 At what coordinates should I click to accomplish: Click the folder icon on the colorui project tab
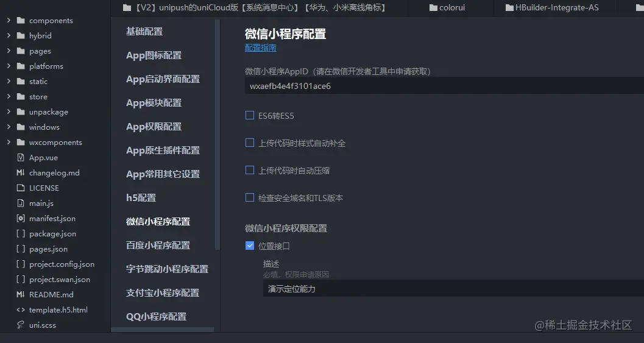433,7
